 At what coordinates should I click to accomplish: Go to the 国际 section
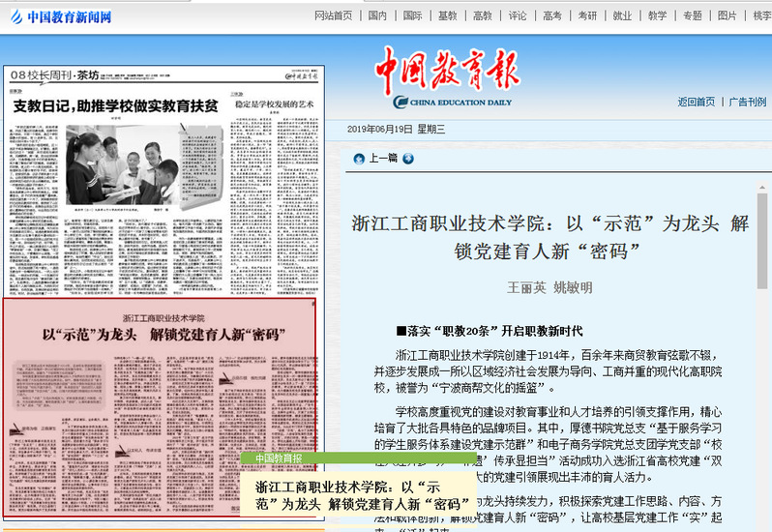[413, 16]
